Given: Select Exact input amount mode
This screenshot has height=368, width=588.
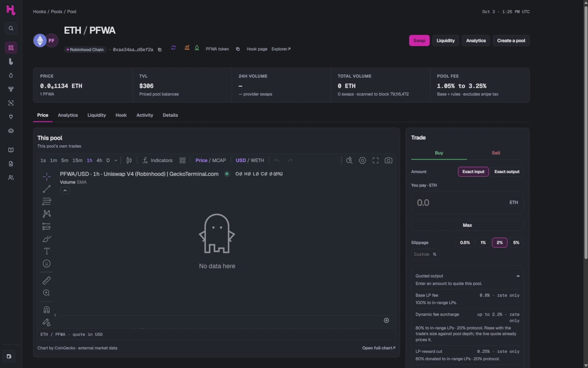Looking at the screenshot, I should coord(473,172).
